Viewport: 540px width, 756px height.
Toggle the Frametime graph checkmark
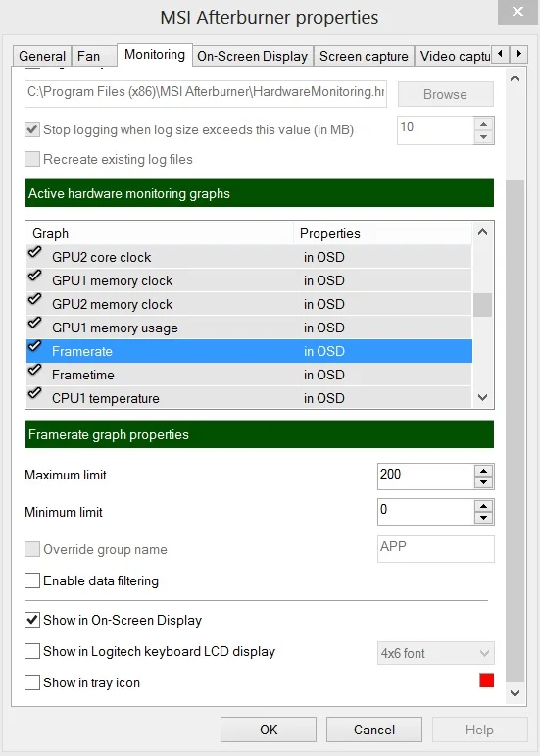coord(34,370)
